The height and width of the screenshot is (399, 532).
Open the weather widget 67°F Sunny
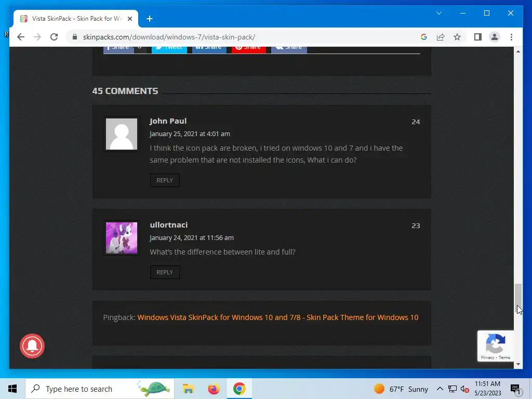pyautogui.click(x=401, y=389)
